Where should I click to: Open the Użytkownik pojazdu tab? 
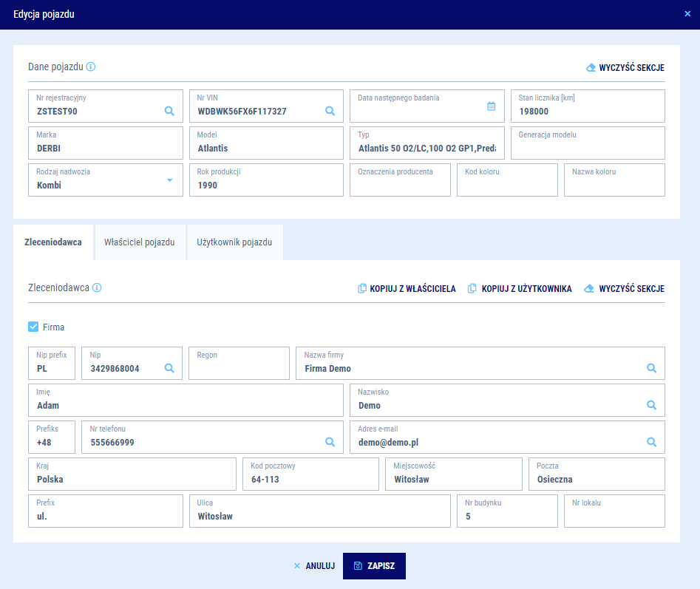234,242
